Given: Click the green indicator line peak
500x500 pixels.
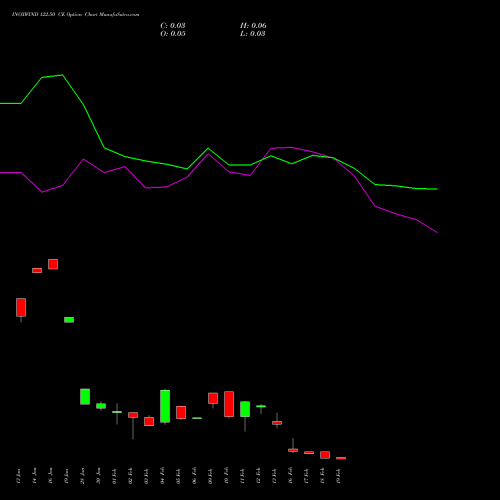Looking at the screenshot, I should pos(62,75).
